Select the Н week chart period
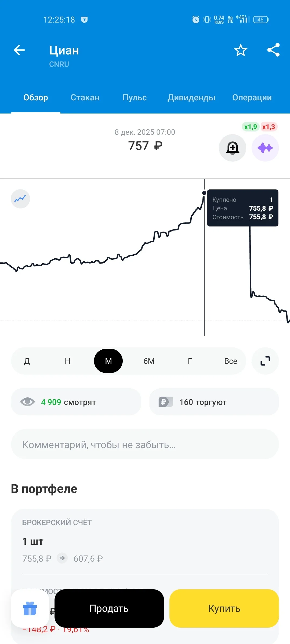Image resolution: width=290 pixels, height=644 pixels. 68,361
